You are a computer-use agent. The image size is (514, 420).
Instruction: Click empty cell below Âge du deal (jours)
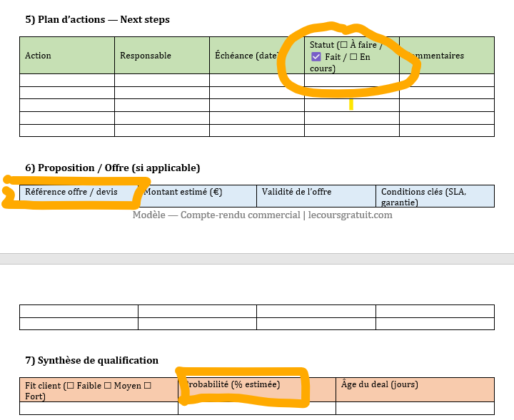(414, 408)
